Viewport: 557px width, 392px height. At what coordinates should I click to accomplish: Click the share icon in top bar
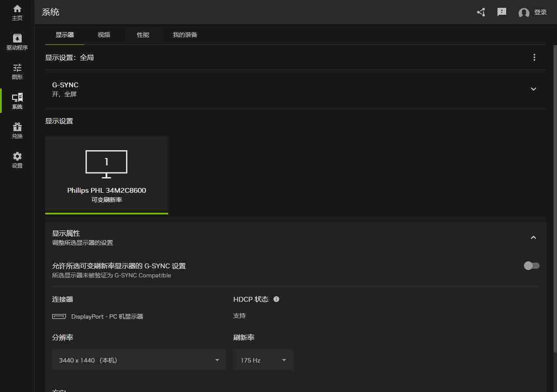pos(481,12)
